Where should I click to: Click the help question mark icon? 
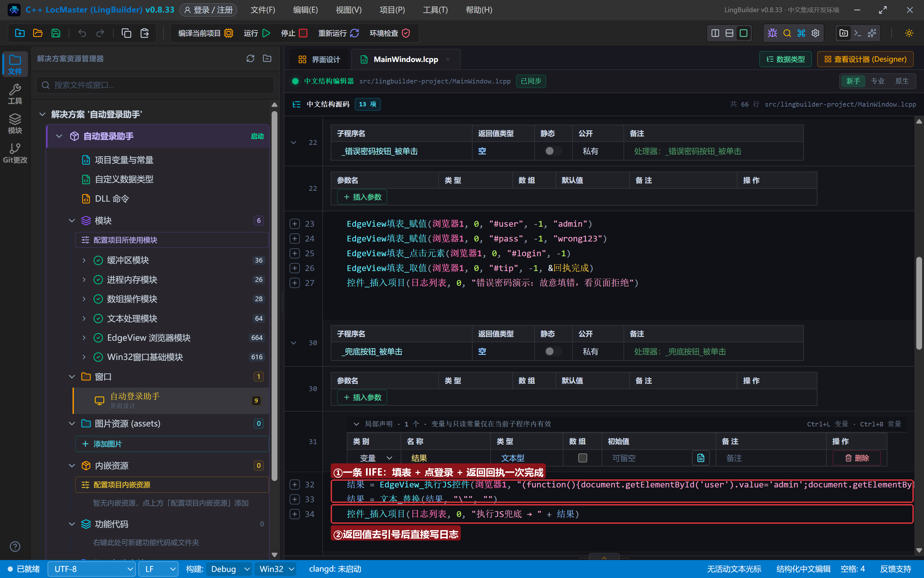(15, 547)
